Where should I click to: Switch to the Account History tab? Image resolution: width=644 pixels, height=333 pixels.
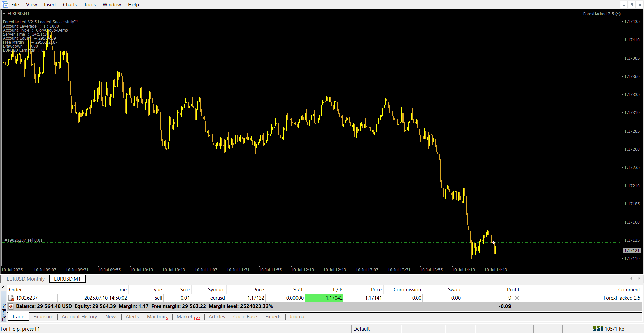[79, 317]
